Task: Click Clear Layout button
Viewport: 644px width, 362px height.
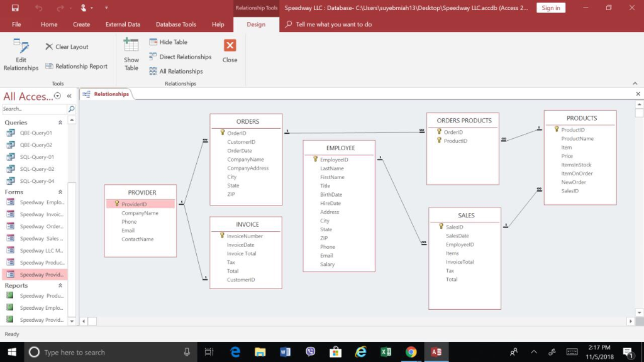Action: [67, 47]
